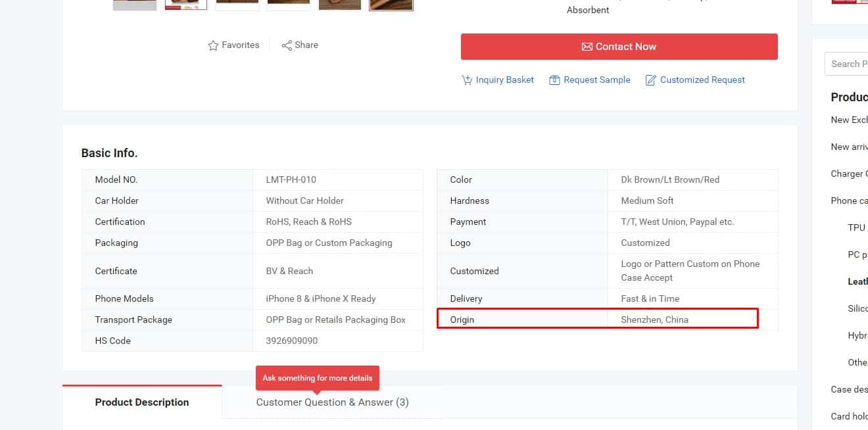Screen dimensions: 868x430
Task: Select the Silicone subcategory link
Action: tap(857, 308)
